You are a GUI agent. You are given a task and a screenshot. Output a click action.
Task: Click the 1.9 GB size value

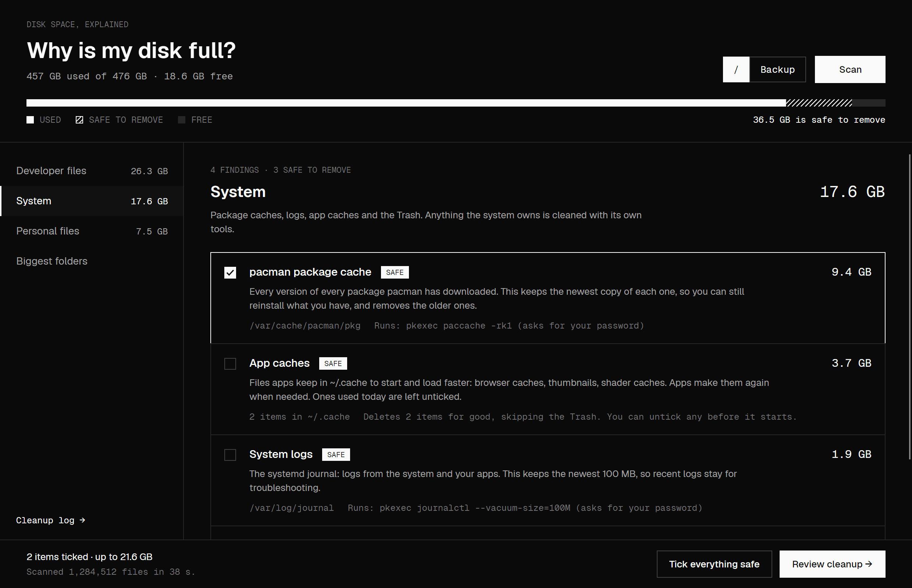pyautogui.click(x=851, y=454)
